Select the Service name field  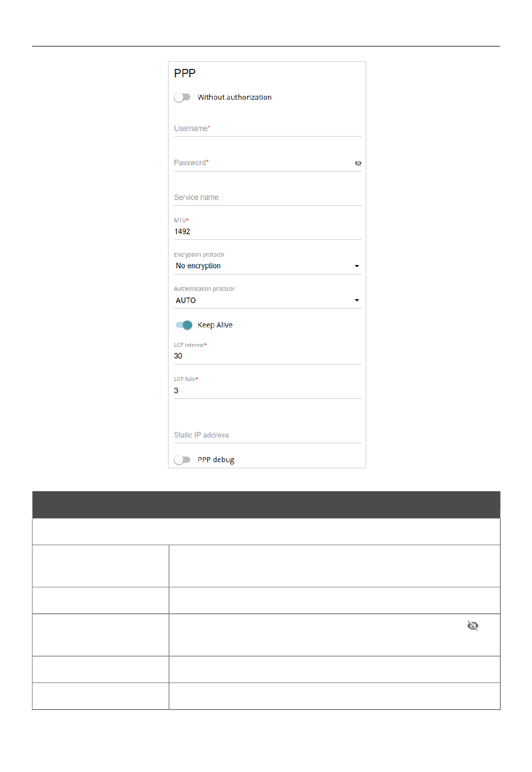click(268, 197)
